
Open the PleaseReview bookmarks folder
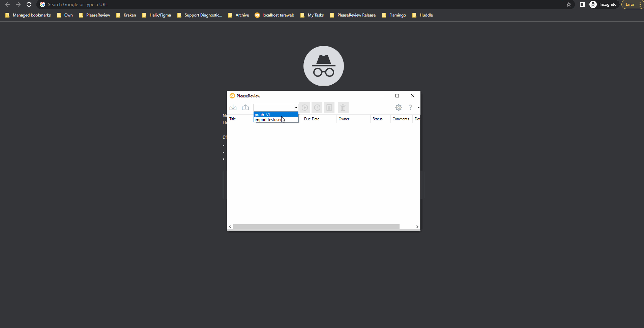click(x=94, y=15)
